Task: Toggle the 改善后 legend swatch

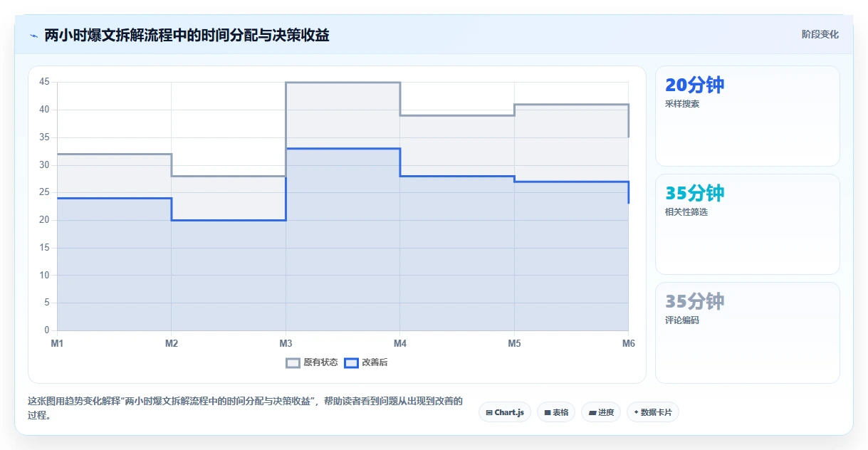Action: point(351,362)
